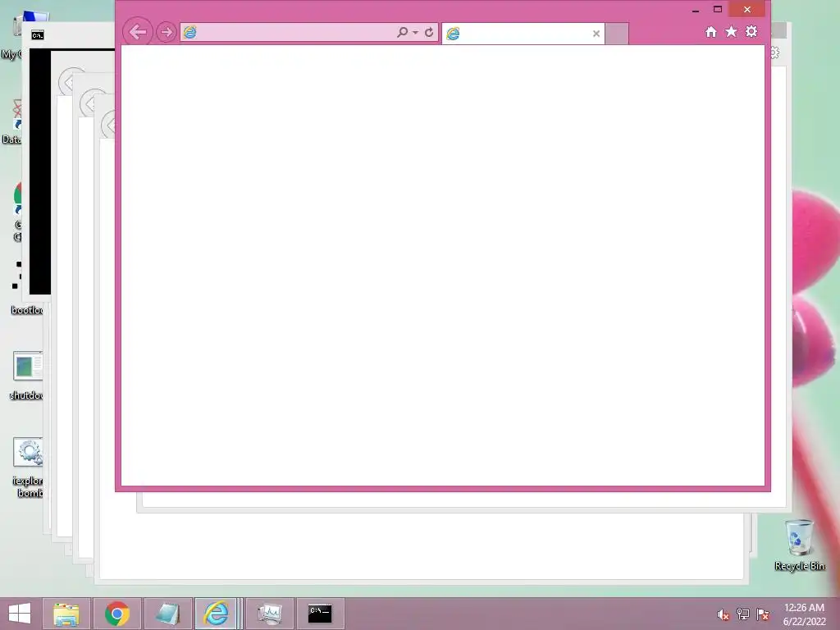Launch Google Chrome from the taskbar

click(117, 614)
